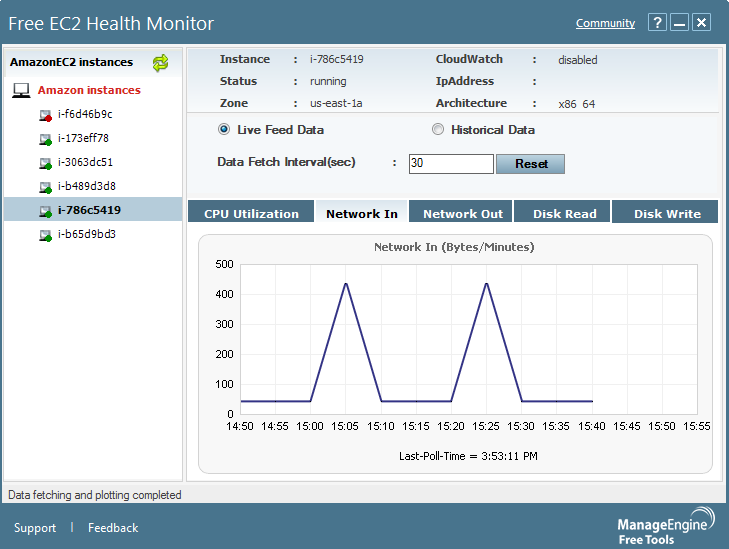Minimize the EC2 Health Monitor window
Viewport: 729px width, 549px height.
679,22
